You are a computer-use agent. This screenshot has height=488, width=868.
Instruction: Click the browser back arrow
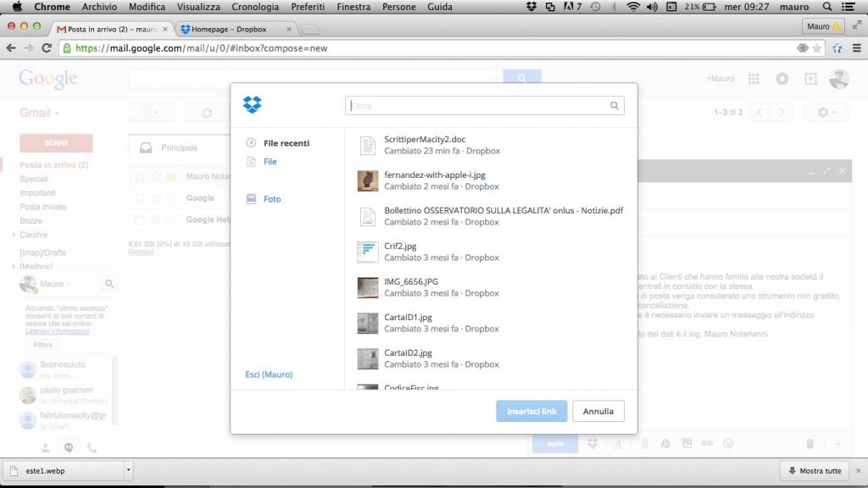coord(11,48)
